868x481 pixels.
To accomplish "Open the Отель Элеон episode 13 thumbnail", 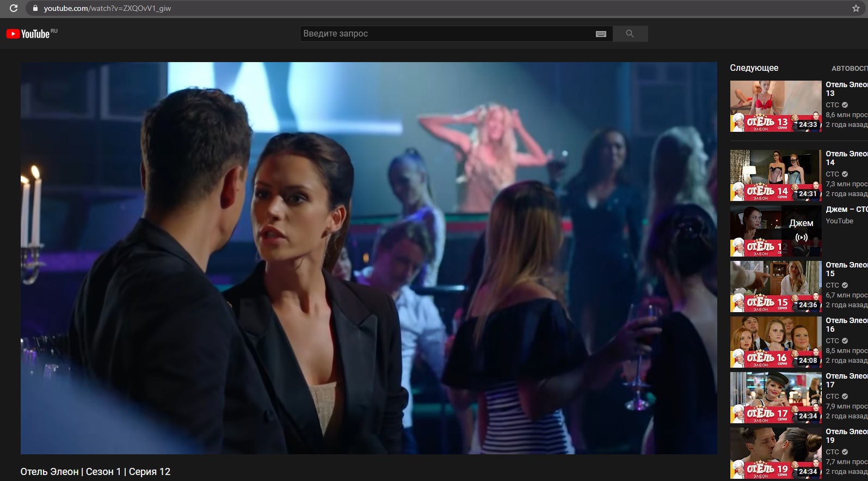I will (775, 106).
